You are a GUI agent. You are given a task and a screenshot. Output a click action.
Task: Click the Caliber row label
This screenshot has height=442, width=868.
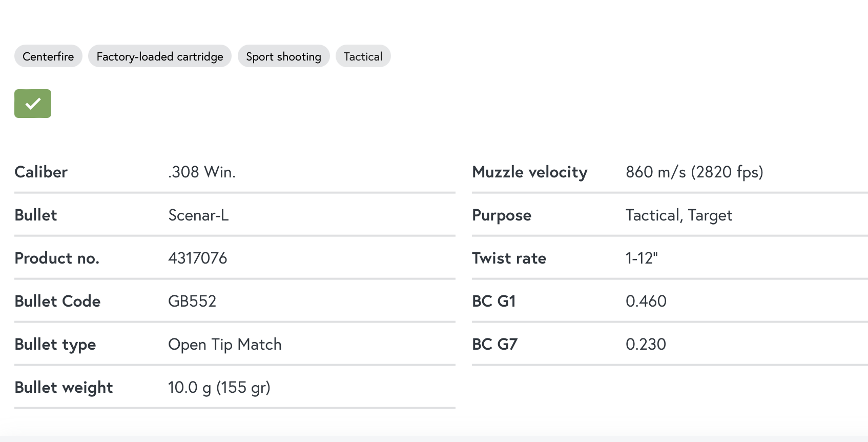[41, 172]
